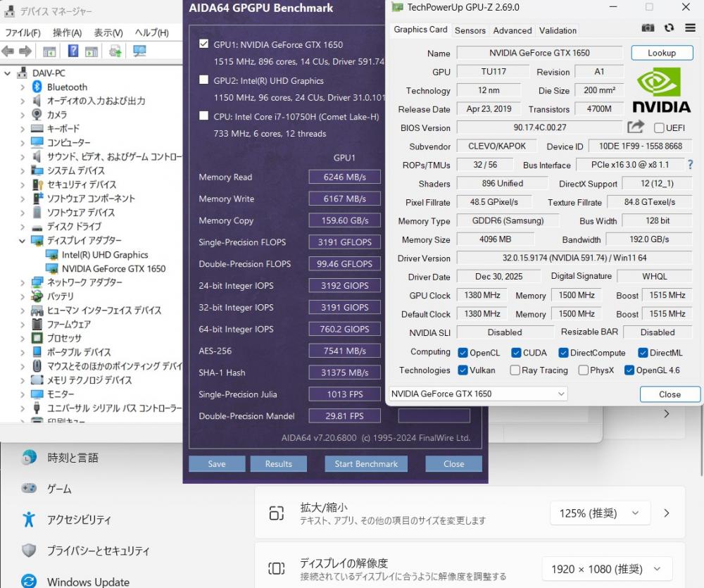
Task: Take a GPU-Z screenshot with camera icon
Action: click(648, 27)
